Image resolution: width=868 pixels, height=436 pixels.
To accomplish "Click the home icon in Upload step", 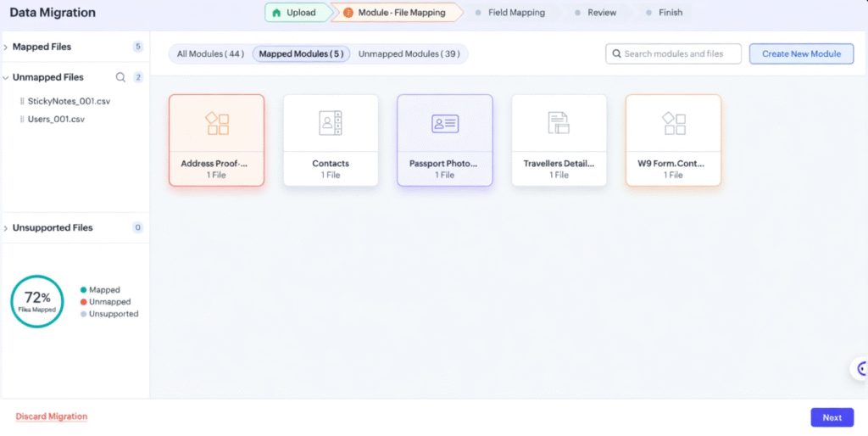I will point(277,13).
